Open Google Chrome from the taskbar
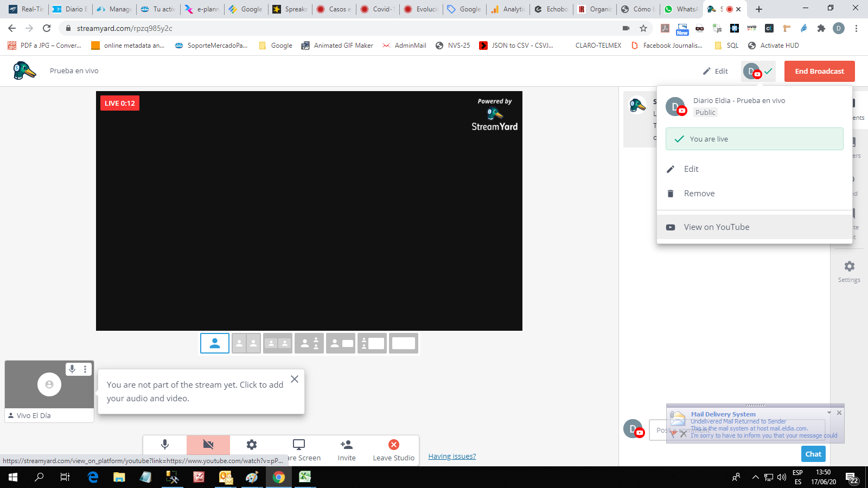Image resolution: width=868 pixels, height=488 pixels. coord(279,478)
